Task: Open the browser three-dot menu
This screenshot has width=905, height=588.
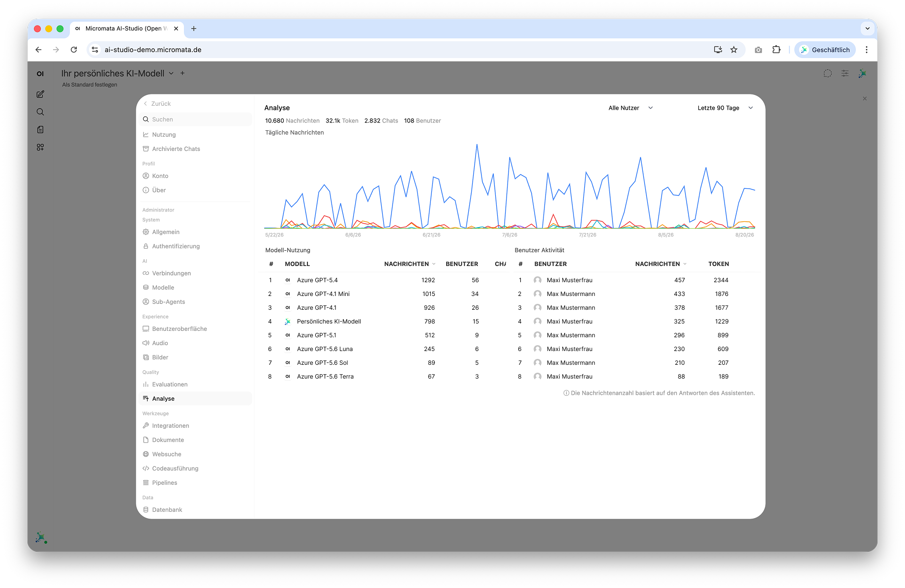Action: (x=867, y=50)
